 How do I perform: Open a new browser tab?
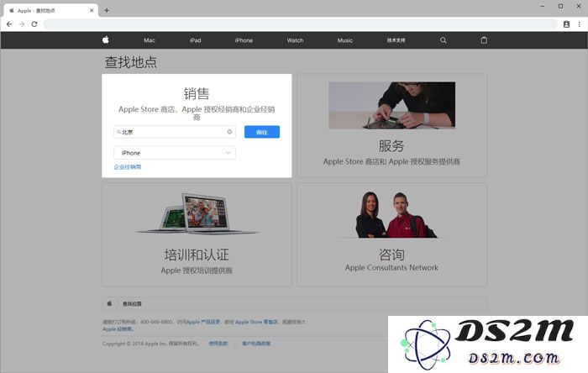(107, 10)
